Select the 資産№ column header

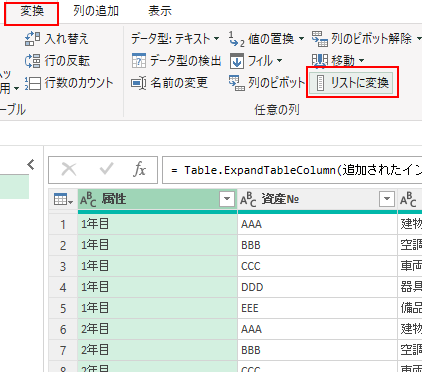317,199
